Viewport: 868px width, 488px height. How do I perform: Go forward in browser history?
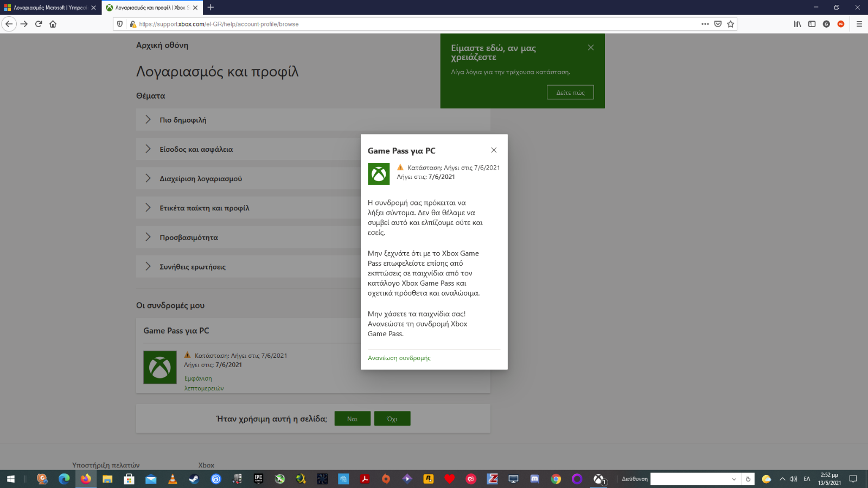[x=24, y=24]
